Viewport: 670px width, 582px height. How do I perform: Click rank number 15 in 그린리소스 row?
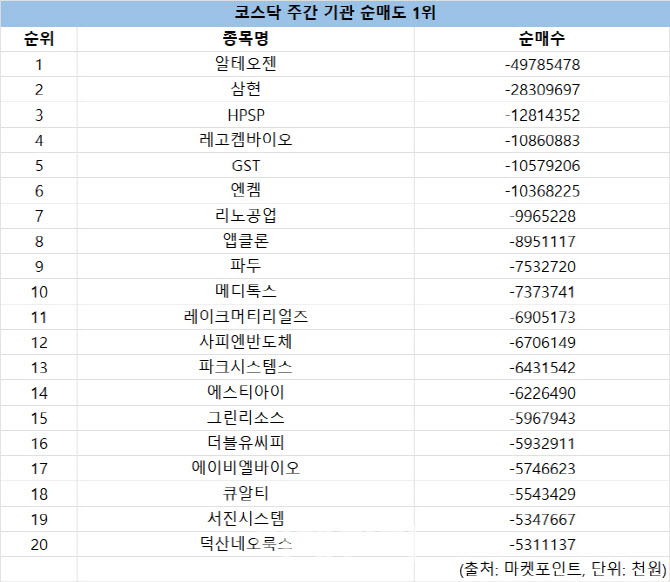pos(39,418)
